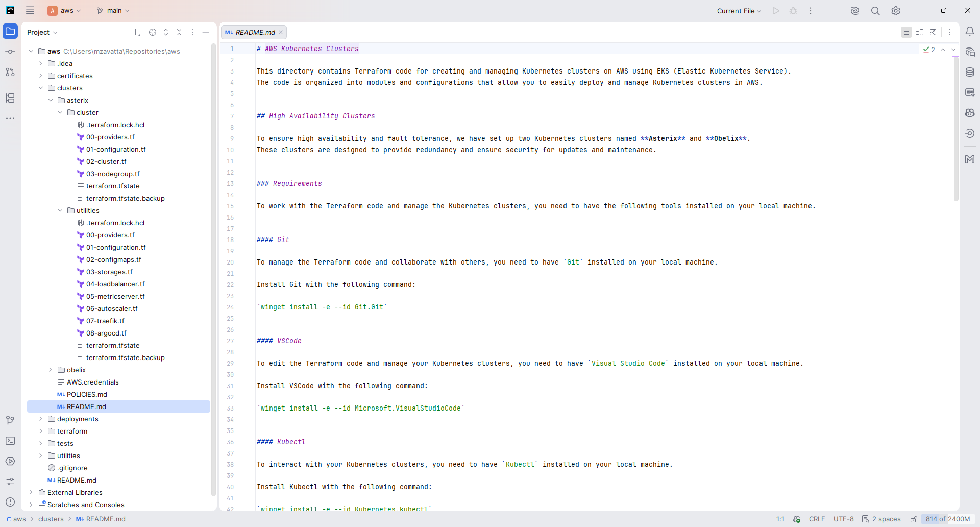Open the Project tool window icon
The image size is (980, 527).
[10, 31]
